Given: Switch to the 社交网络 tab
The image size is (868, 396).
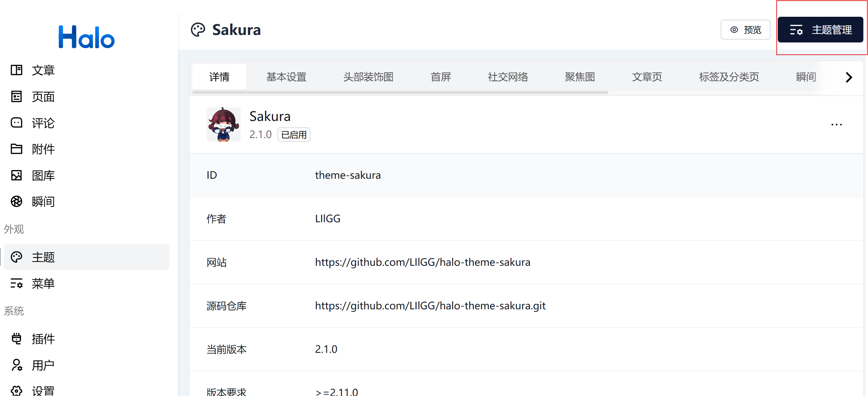Looking at the screenshot, I should point(508,77).
